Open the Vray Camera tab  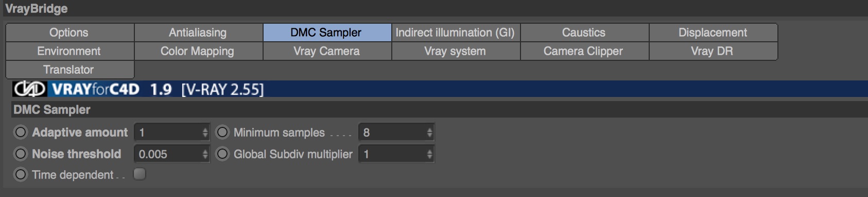327,51
